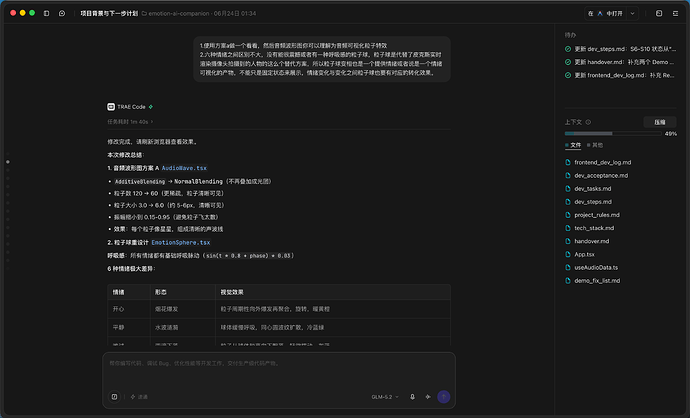This screenshot has height=418, width=690.
Task: Click file icon next to App.tsx
Action: tap(568, 254)
